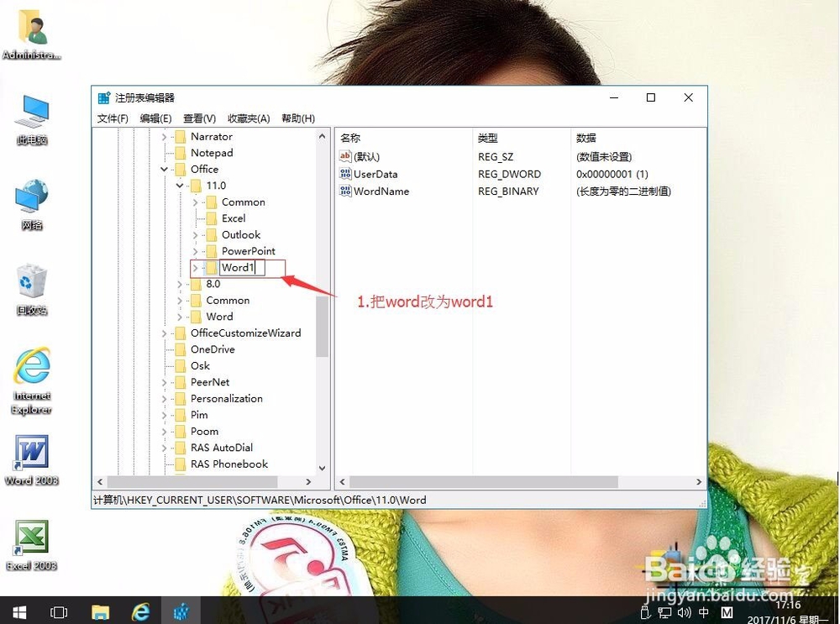Expand the Narrator tree node
The width and height of the screenshot is (840, 624).
coord(164,137)
